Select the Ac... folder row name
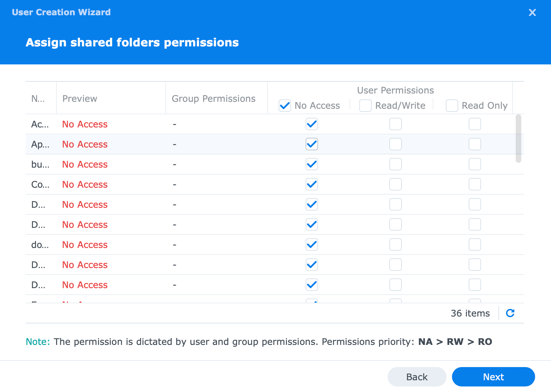Image resolution: width=551 pixels, height=392 pixels. [40, 124]
